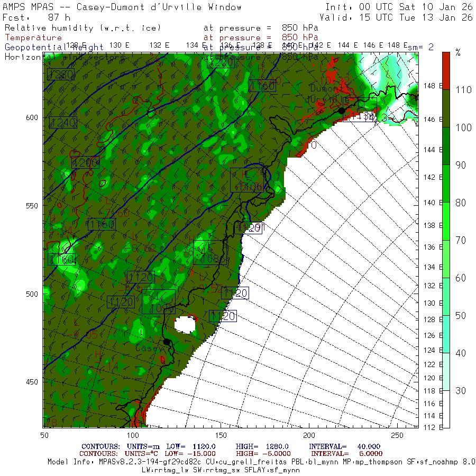476x476 pixels.
Task: Click the blue 'INTERVAL= 40.000' contour info
Action: tap(344, 446)
